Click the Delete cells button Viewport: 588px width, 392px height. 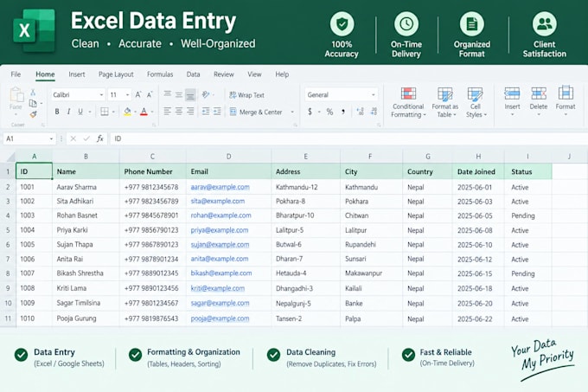pos(539,101)
